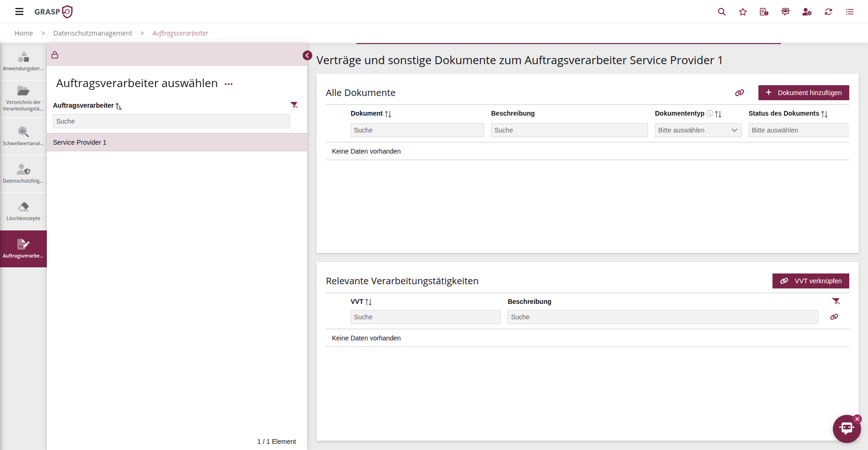Click the lock icon in selection panel
Viewport: 868px width, 450px height.
click(55, 55)
